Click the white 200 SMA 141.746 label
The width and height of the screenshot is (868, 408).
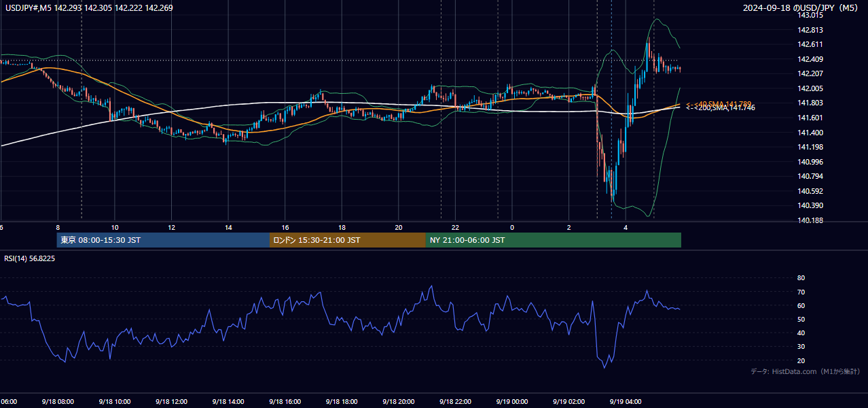[720, 107]
